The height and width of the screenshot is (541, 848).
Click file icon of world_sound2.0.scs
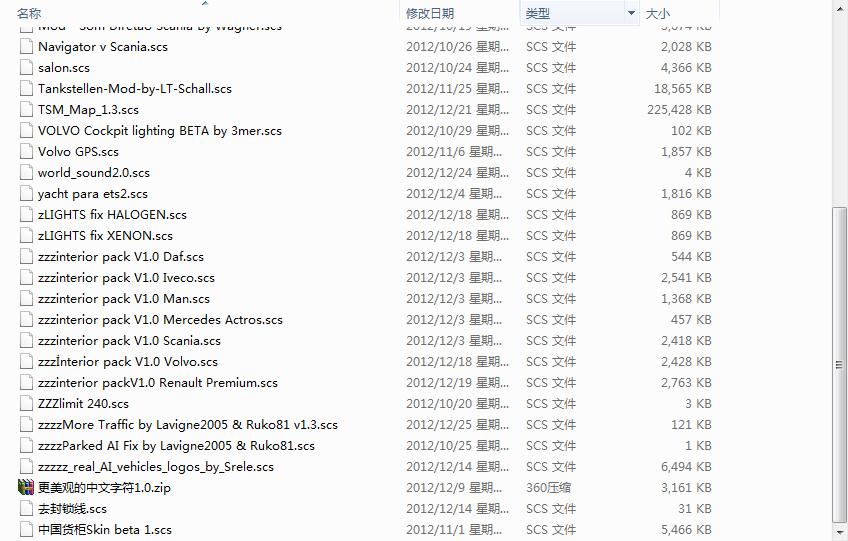pos(26,173)
